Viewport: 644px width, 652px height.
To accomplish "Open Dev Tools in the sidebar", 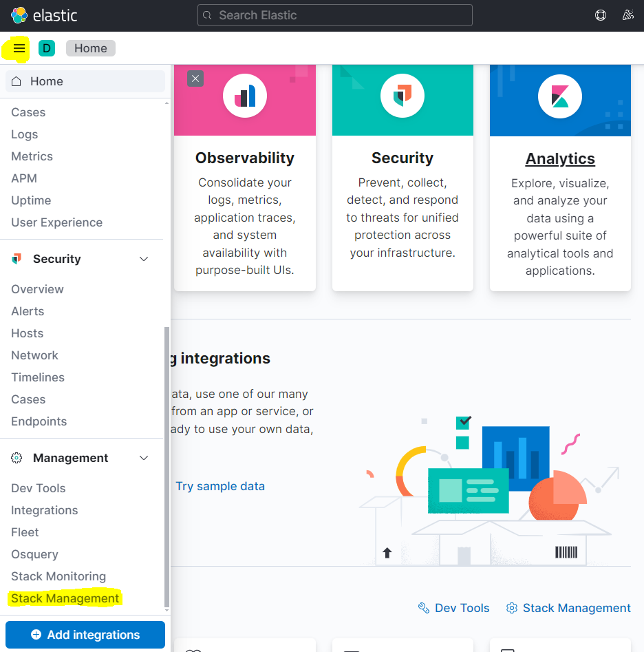I will (x=39, y=488).
